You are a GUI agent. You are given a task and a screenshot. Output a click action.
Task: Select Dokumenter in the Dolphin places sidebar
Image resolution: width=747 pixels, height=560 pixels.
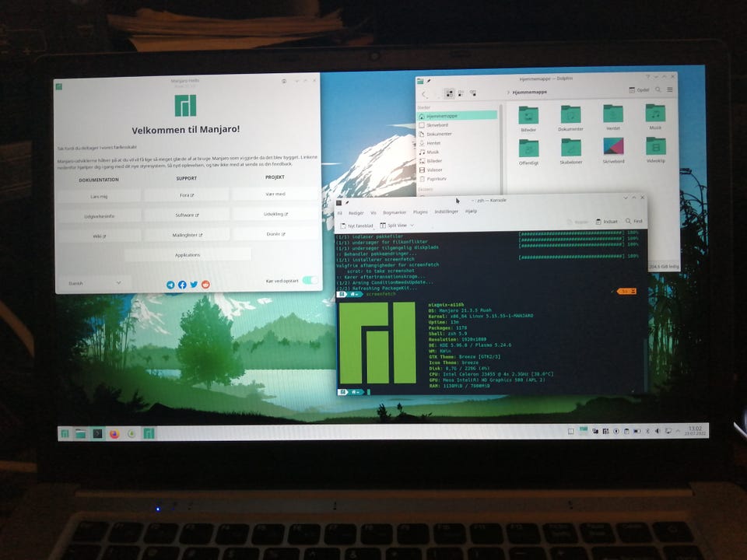tap(457, 134)
